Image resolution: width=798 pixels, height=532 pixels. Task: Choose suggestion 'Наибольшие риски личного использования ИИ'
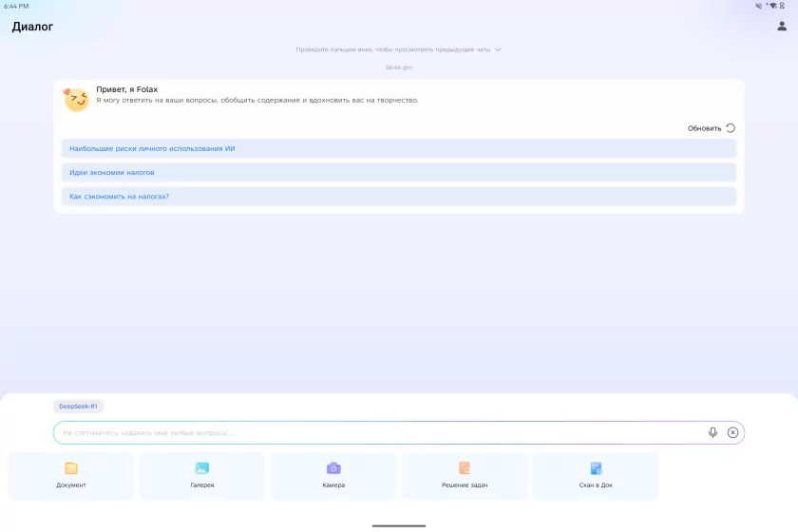(398, 148)
